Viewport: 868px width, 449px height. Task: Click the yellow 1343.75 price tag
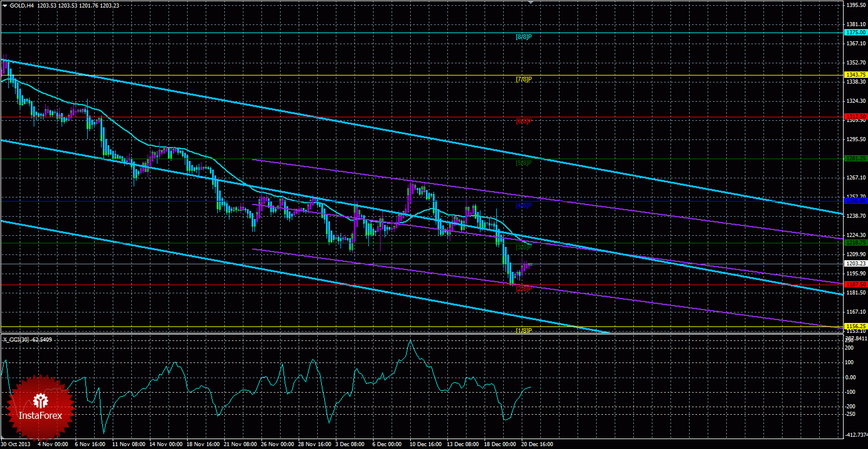coord(855,75)
